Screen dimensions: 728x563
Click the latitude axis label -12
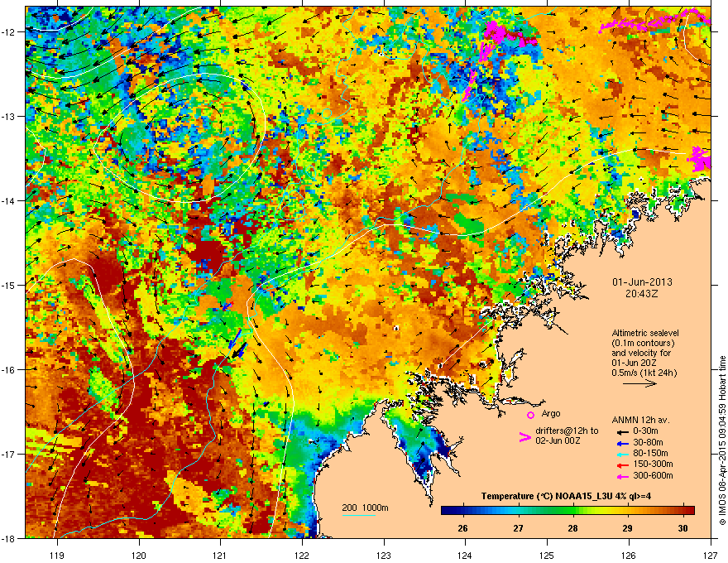click(x=10, y=32)
